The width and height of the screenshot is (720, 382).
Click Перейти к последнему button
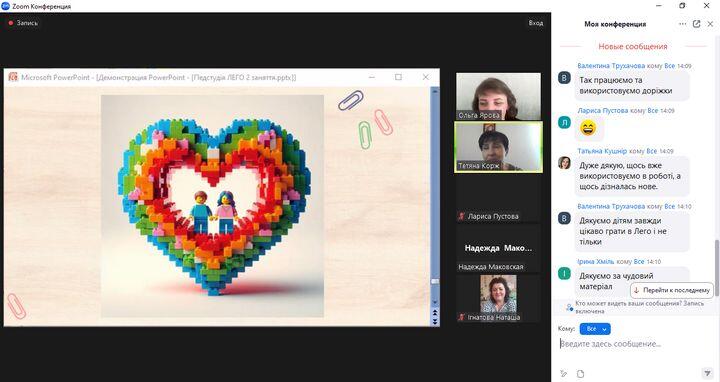(x=672, y=290)
